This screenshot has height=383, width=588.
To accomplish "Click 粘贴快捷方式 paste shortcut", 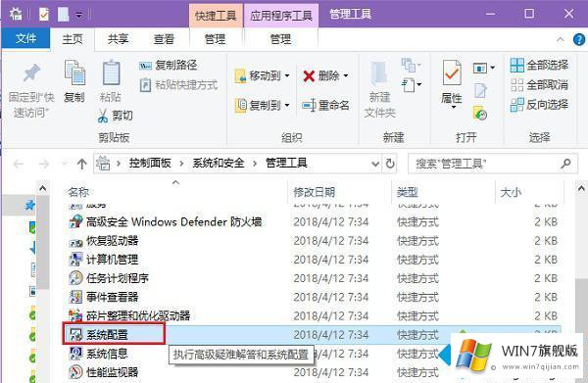I will click(178, 85).
